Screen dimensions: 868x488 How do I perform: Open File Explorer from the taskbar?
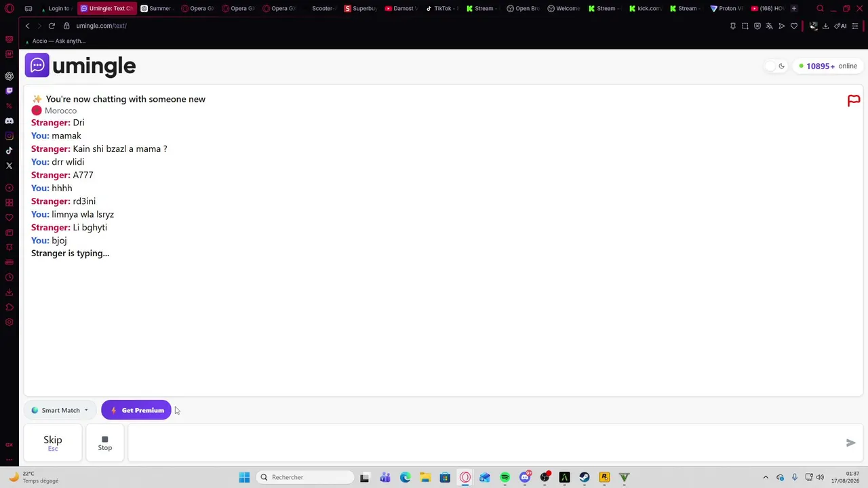coord(425,477)
